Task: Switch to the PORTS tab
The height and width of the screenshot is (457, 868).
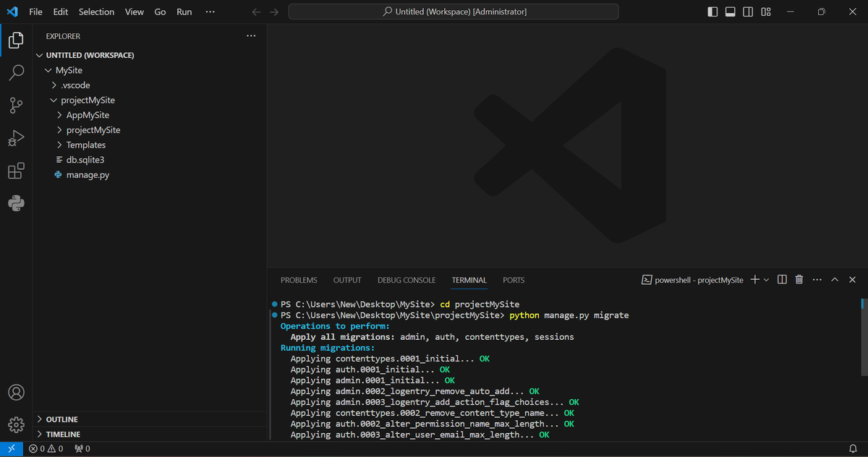Action: point(514,280)
